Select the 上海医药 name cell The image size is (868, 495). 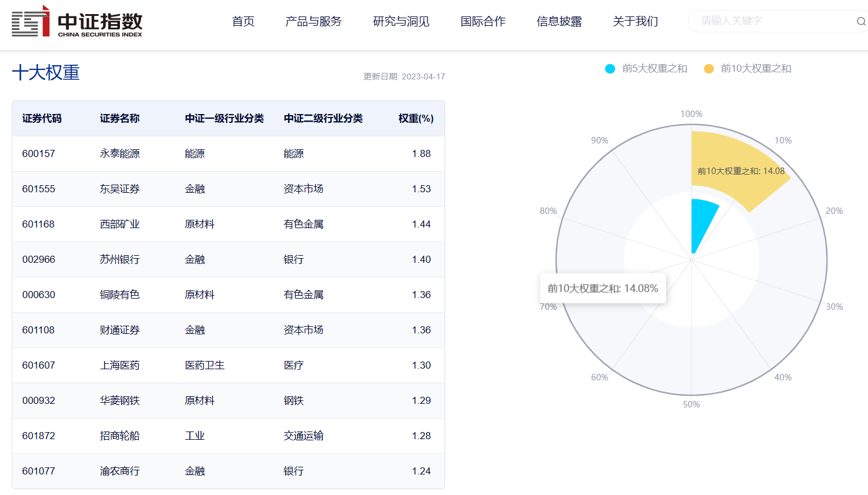coord(119,366)
